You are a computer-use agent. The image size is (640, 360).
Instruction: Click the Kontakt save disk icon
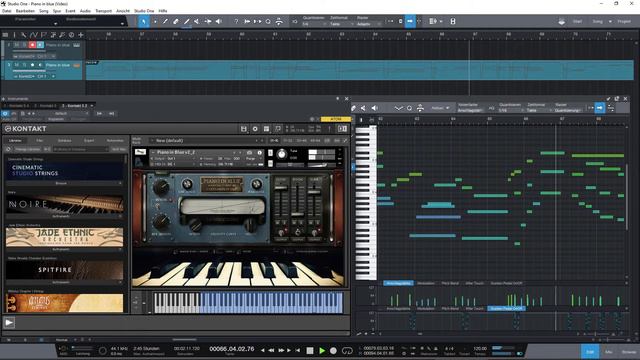click(244, 129)
